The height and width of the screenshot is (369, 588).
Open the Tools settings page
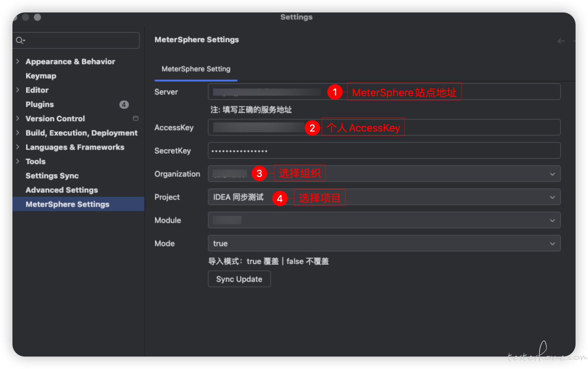click(36, 161)
